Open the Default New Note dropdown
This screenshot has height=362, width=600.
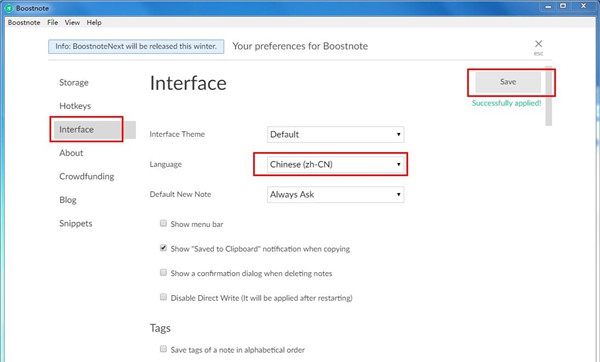tap(336, 194)
